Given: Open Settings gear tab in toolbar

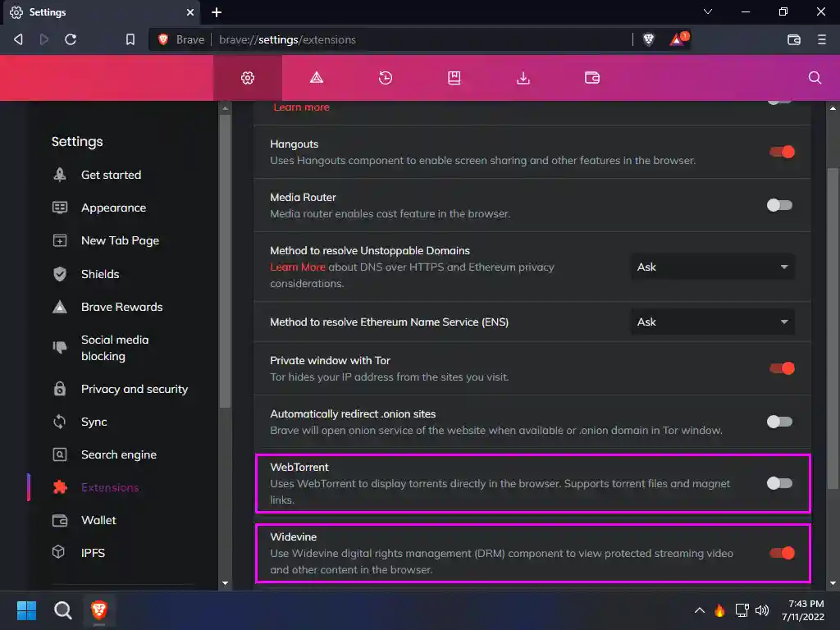Looking at the screenshot, I should (248, 78).
